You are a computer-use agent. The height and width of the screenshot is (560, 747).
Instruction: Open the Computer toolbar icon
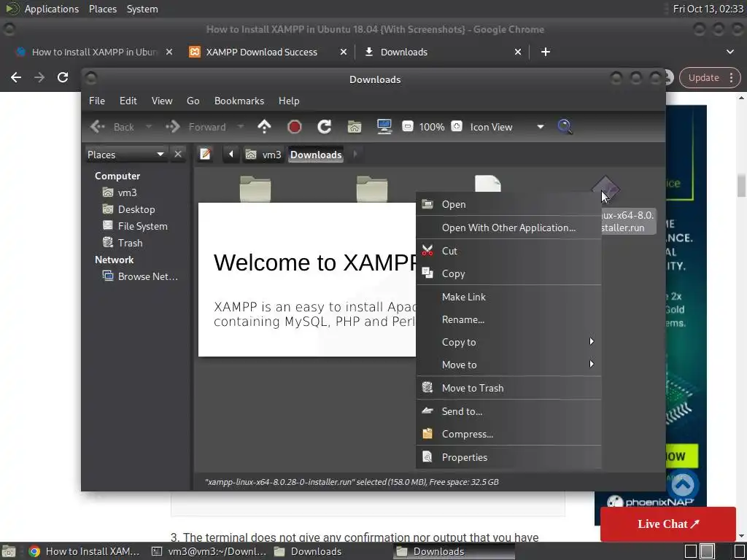384,127
